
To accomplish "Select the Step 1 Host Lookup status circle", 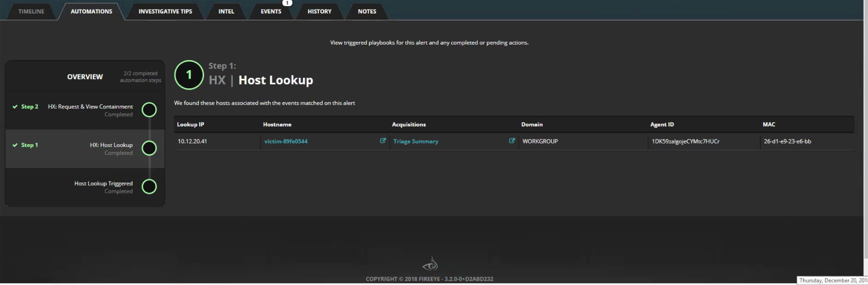I will coord(149,148).
